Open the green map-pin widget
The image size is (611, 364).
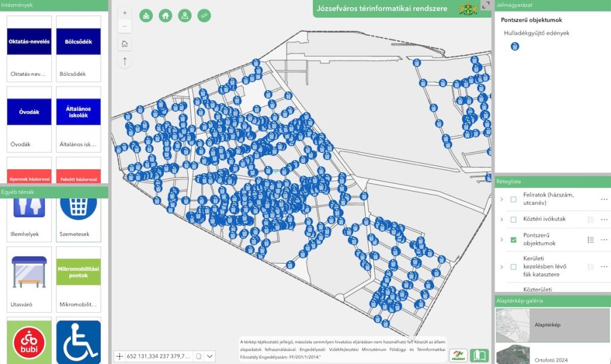185,16
